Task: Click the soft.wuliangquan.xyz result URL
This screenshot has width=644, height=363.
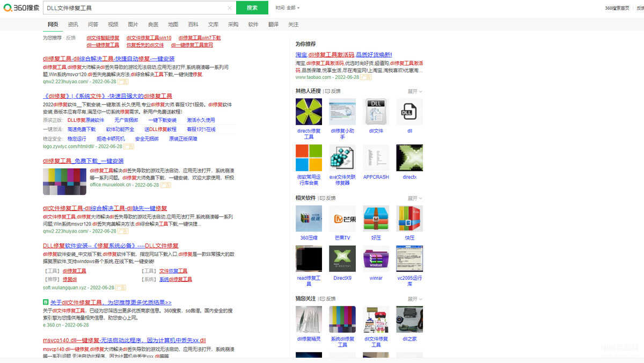Action: 64,288
